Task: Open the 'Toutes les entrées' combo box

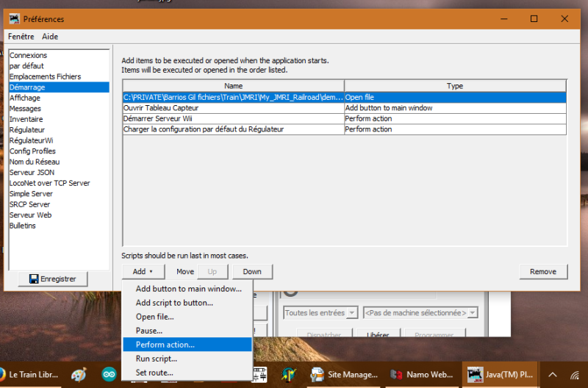Action: (x=320, y=313)
